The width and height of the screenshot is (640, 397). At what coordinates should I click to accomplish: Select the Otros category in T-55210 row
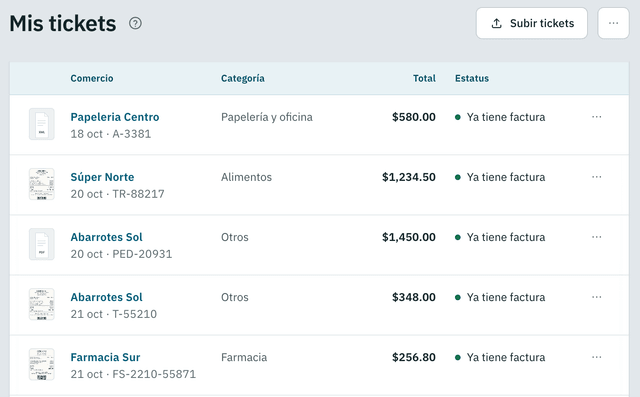pyautogui.click(x=235, y=297)
